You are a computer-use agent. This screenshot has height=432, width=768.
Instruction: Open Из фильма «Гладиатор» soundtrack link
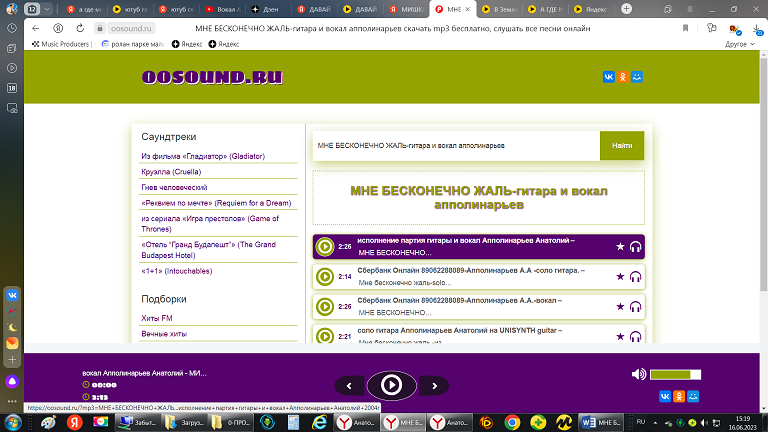[x=203, y=156]
